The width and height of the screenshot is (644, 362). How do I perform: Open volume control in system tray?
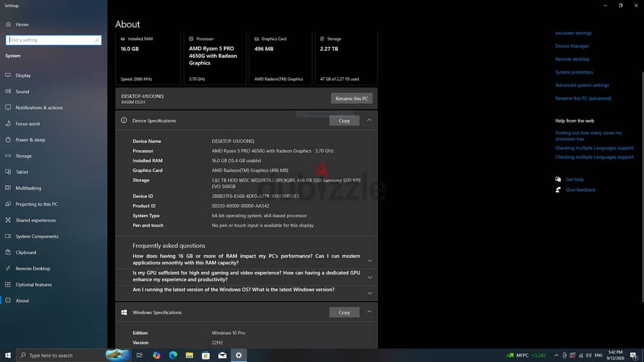pos(588,355)
